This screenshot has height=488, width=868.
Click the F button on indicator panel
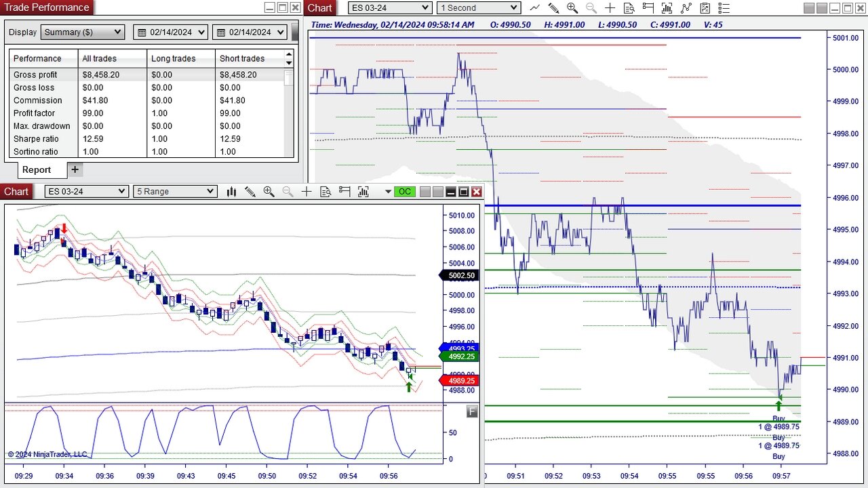[x=472, y=411]
